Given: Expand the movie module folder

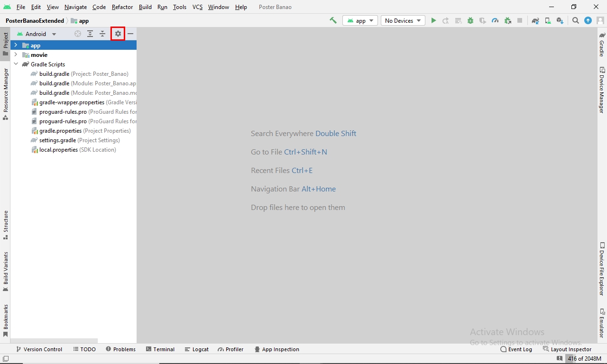Looking at the screenshot, I should click(16, 55).
